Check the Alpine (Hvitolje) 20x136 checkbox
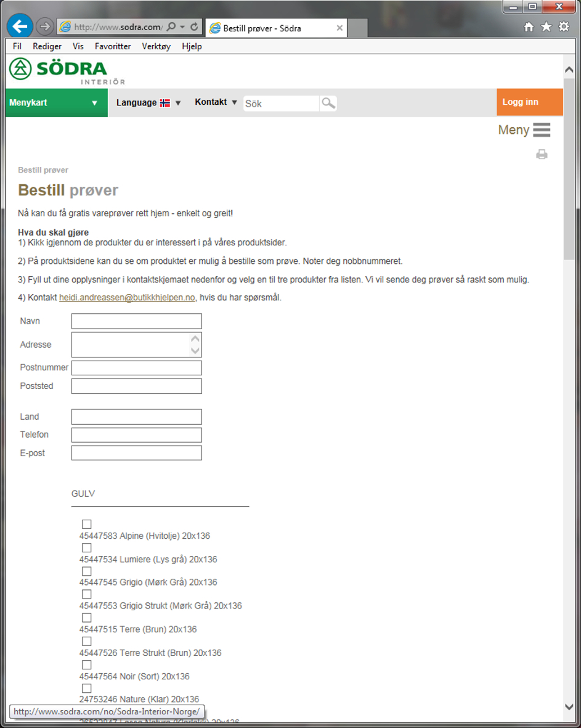The image size is (581, 728). point(87,524)
